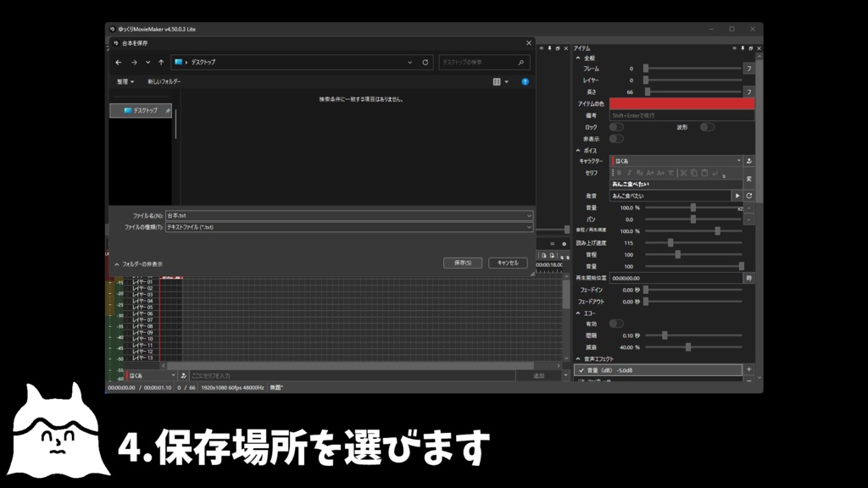This screenshot has height=488, width=868.
Task: Go forward in the save dialog
Action: pyautogui.click(x=134, y=63)
